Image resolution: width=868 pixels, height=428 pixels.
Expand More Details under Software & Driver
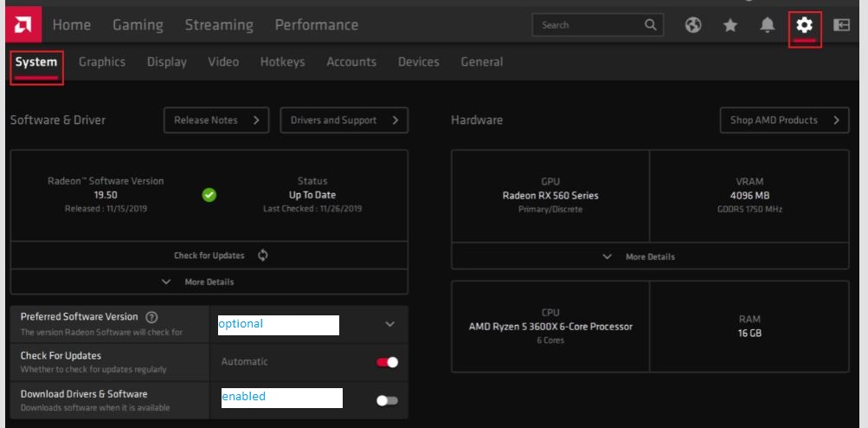click(x=209, y=282)
